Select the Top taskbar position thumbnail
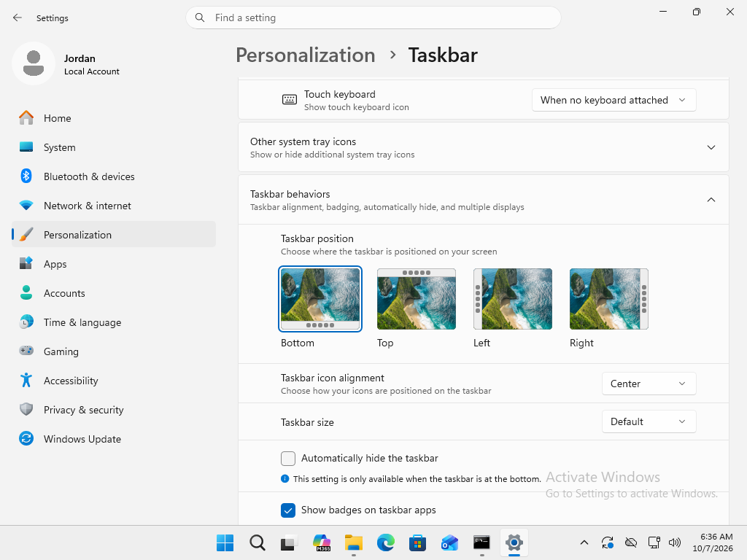The height and width of the screenshot is (560, 747). click(x=417, y=299)
